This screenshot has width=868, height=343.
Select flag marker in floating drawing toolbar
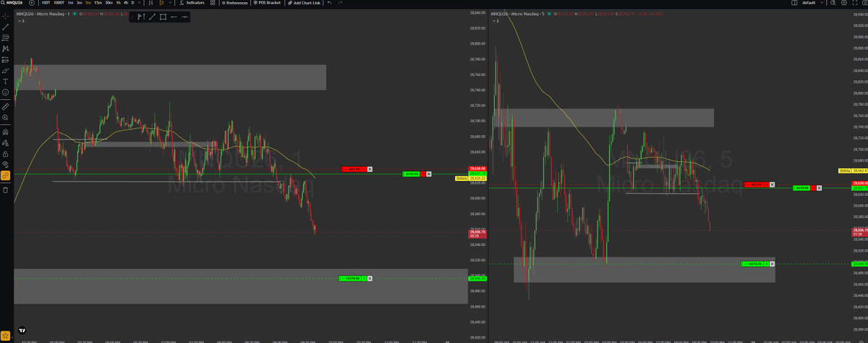pyautogui.click(x=142, y=17)
